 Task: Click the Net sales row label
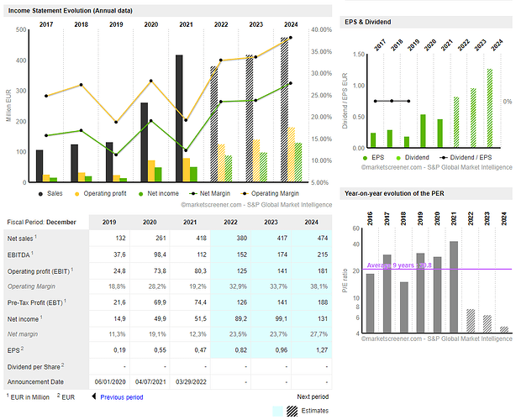[22, 238]
